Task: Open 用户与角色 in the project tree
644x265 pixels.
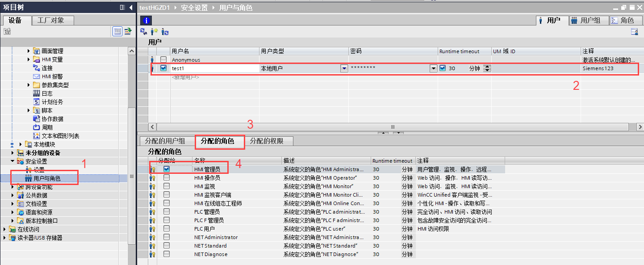Action: pyautogui.click(x=46, y=177)
